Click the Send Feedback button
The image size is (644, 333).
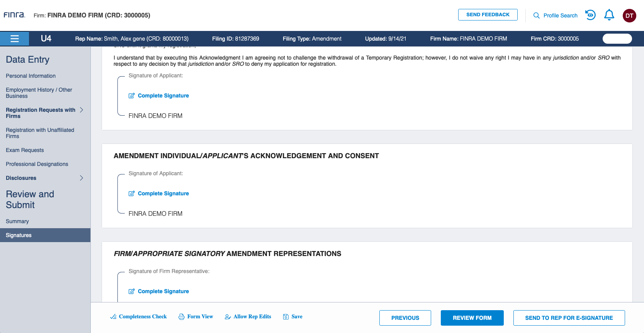tap(488, 15)
